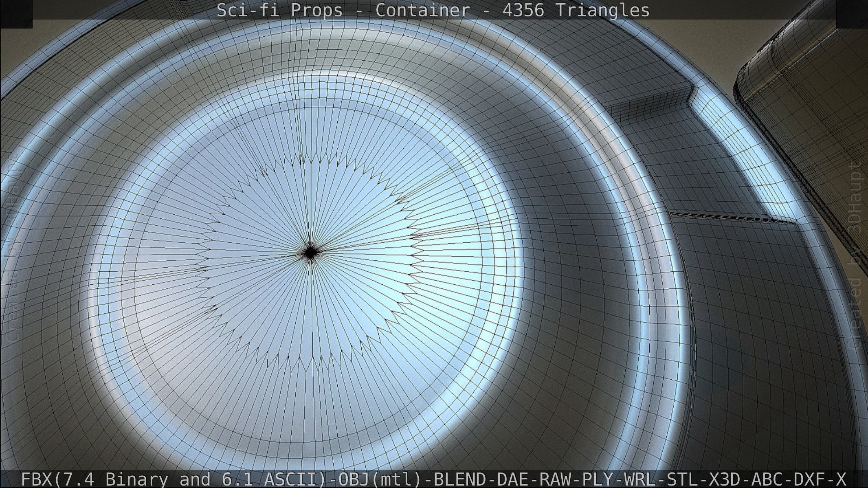Screen dimensions: 868x488
Task: Click the dark square in top-right corner
Action: (x=852, y=13)
